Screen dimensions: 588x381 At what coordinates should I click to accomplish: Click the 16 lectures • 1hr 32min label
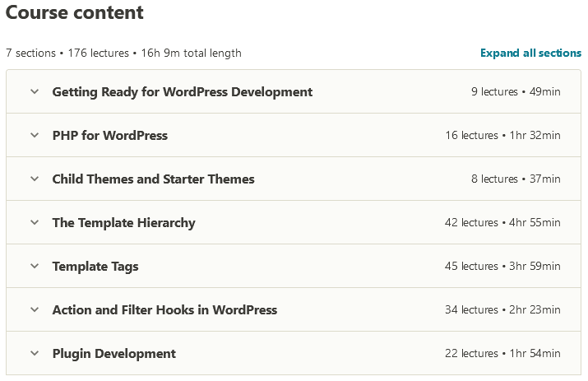coord(502,136)
